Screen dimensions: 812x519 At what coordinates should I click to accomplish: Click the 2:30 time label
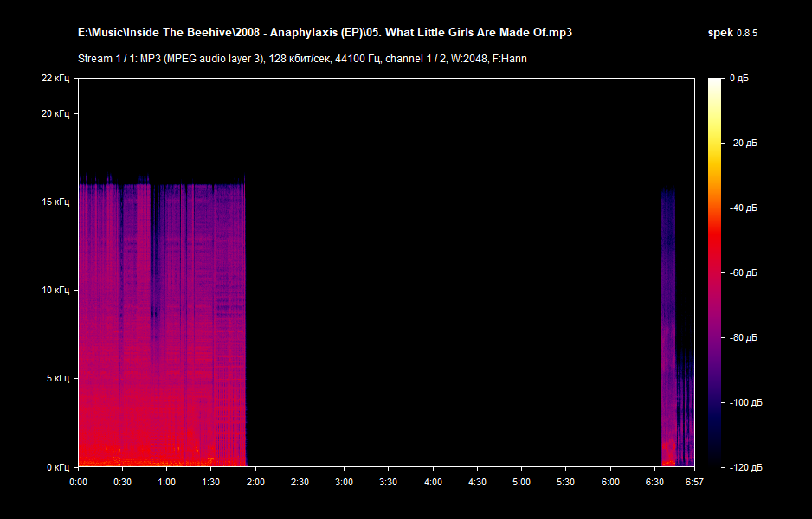300,483
